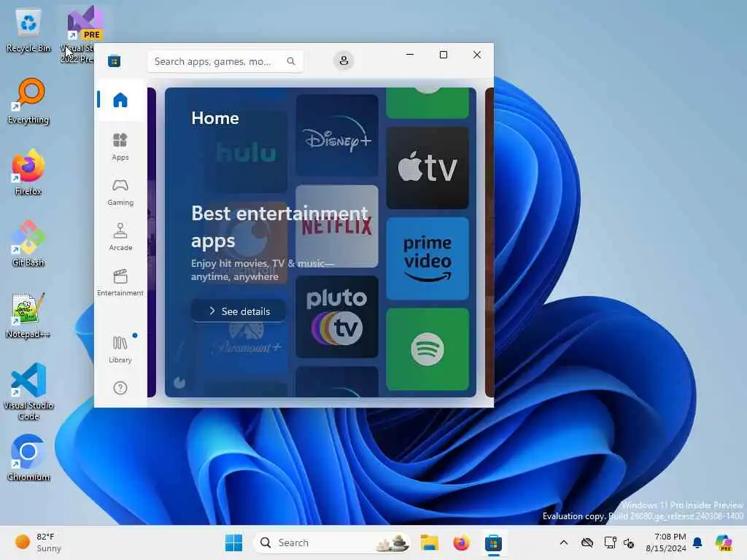Screen dimensions: 747x560
Task: Select Notepad++ desktop shortcut
Action: (28, 316)
